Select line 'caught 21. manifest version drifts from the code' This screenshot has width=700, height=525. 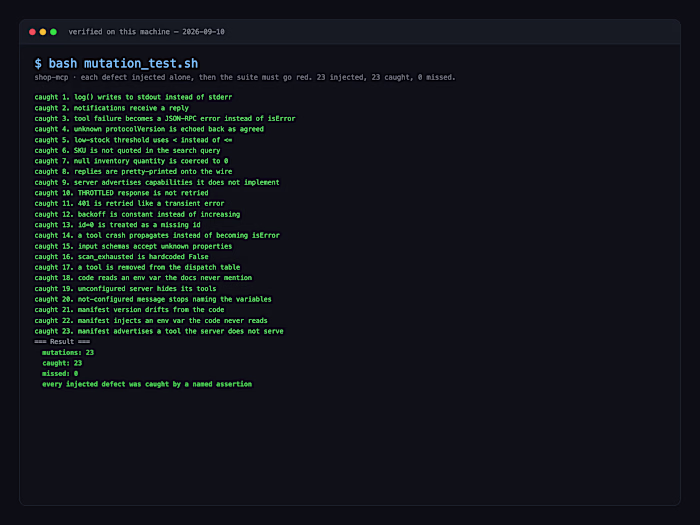click(x=129, y=309)
